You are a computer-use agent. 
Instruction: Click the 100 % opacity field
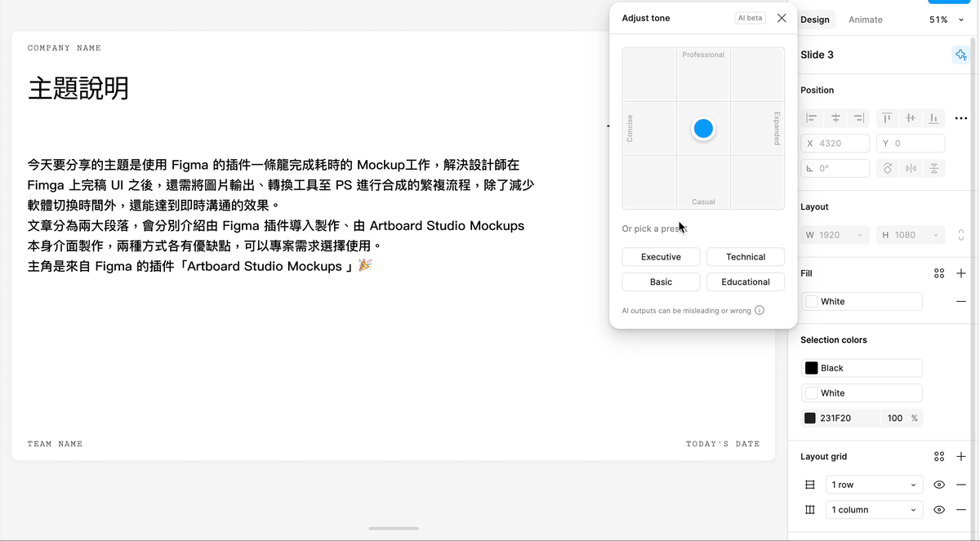(902, 418)
